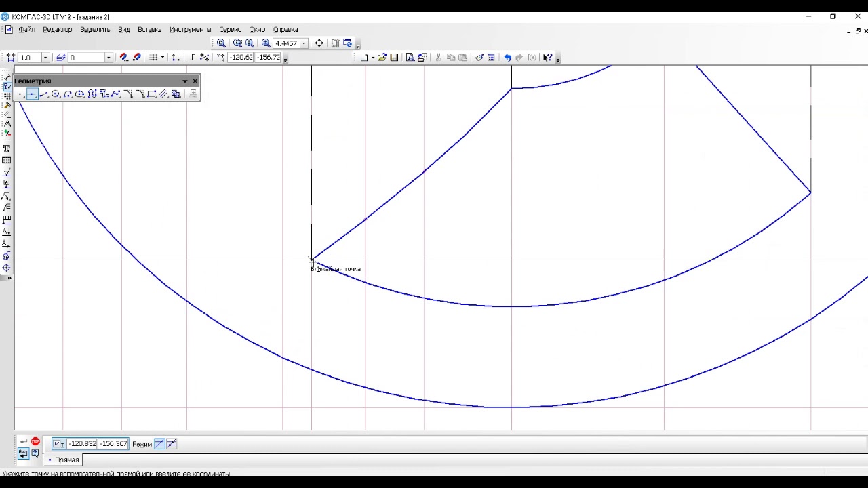This screenshot has height=488, width=868.
Task: Open the Вид menu
Action: pyautogui.click(x=124, y=30)
